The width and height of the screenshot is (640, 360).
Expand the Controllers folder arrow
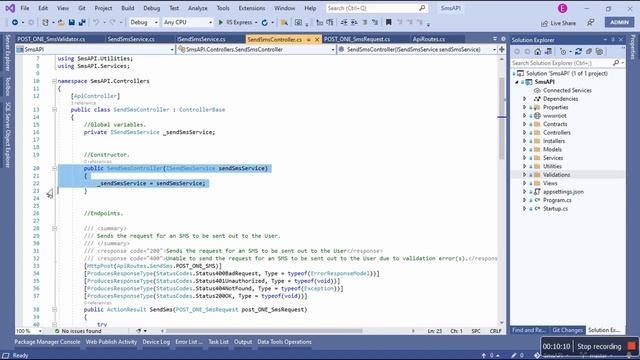(x=524, y=133)
